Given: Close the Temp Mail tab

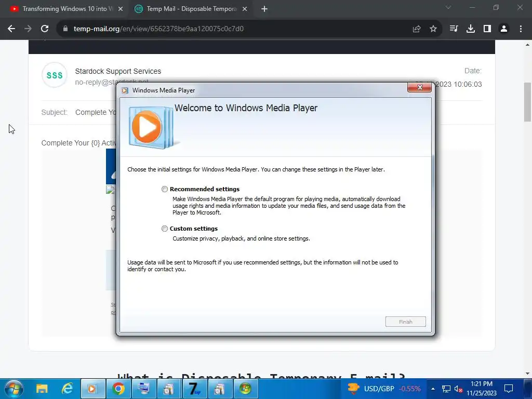Looking at the screenshot, I should 245,9.
